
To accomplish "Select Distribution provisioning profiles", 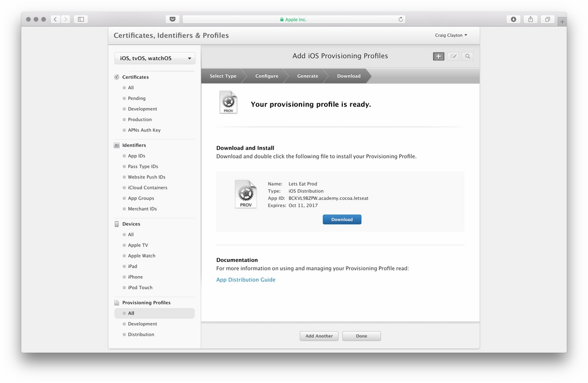I will point(141,334).
